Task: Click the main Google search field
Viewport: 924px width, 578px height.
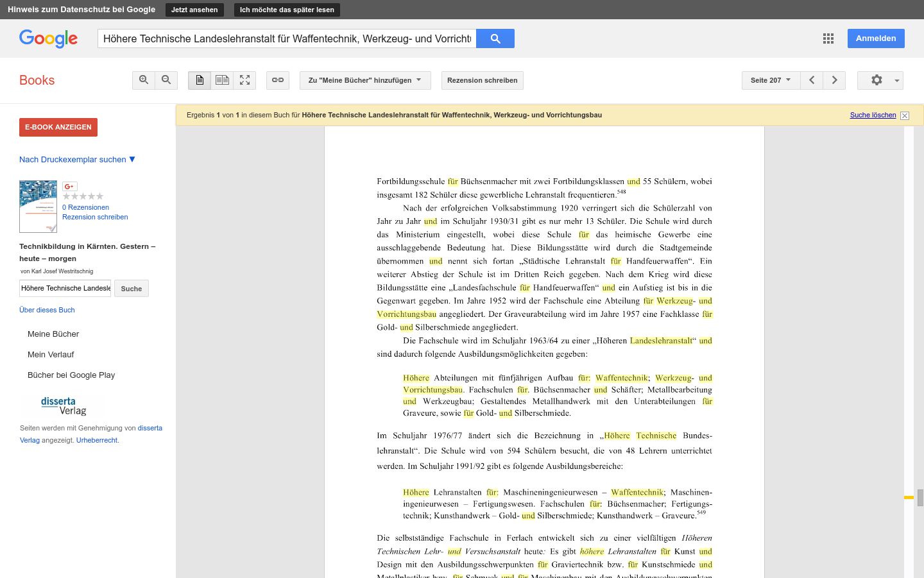Action: click(x=287, y=38)
